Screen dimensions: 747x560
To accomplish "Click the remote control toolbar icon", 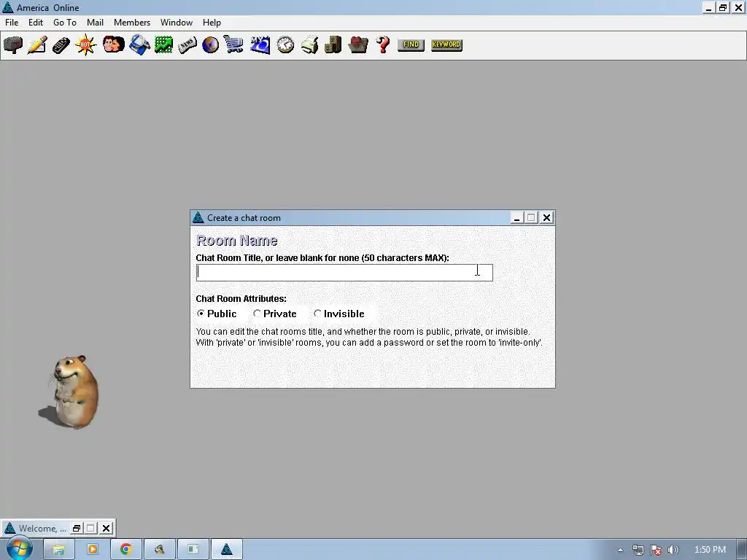I will point(61,45).
